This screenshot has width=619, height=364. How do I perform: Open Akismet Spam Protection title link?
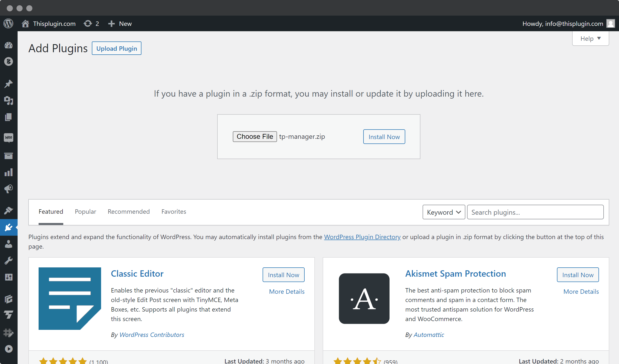[456, 273]
